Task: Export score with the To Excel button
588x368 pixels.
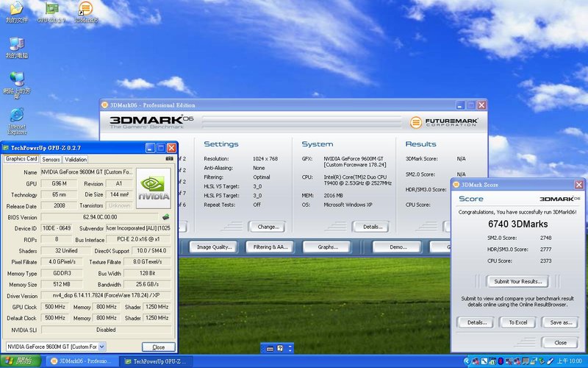Action: pos(517,322)
